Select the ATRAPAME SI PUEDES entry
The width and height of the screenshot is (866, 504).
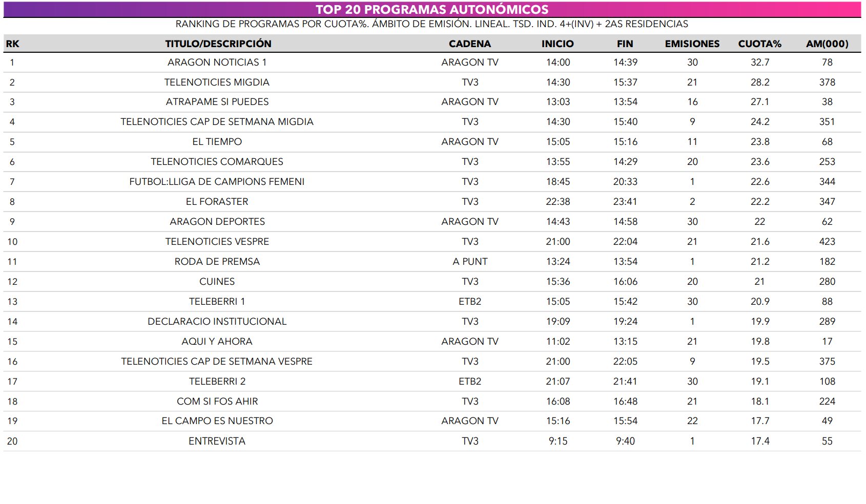pyautogui.click(x=217, y=102)
